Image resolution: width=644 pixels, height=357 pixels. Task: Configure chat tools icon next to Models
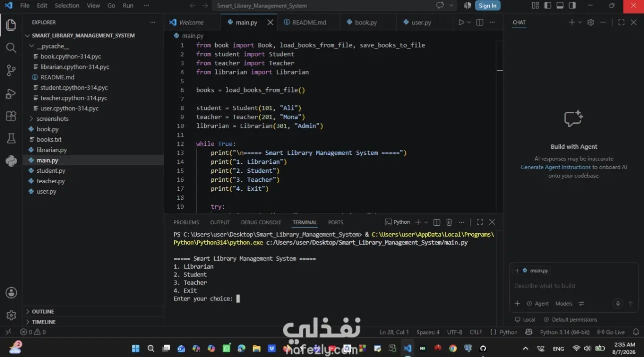tap(582, 304)
